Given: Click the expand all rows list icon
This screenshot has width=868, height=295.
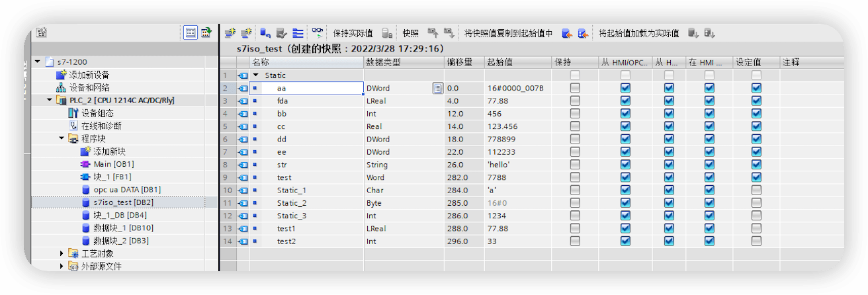Looking at the screenshot, I should (x=298, y=33).
